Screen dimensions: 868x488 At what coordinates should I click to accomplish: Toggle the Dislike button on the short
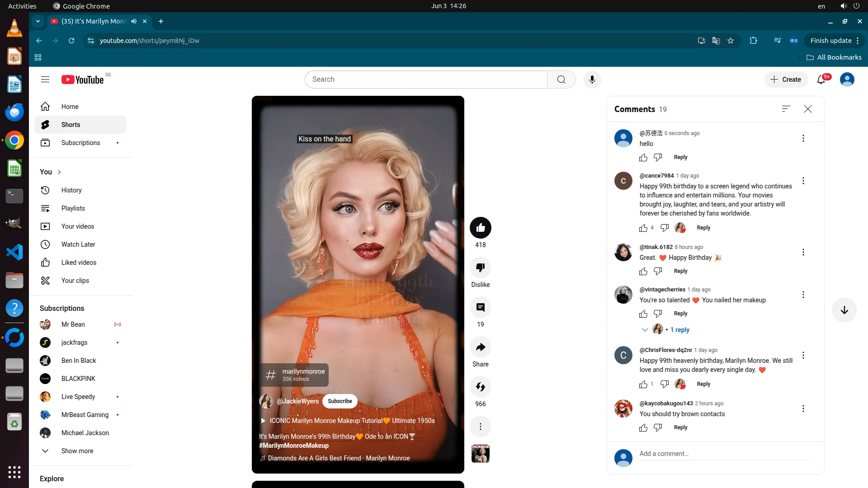pos(480,268)
